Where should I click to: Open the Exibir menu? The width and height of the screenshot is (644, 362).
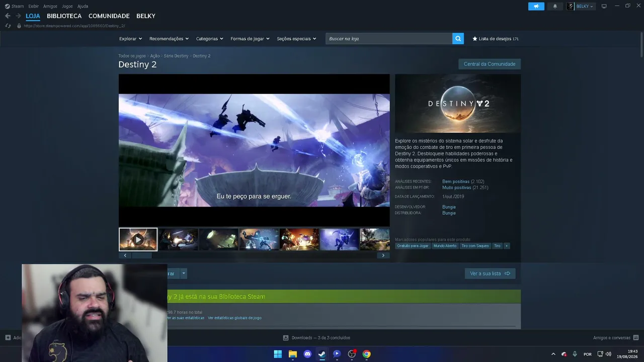point(33,6)
